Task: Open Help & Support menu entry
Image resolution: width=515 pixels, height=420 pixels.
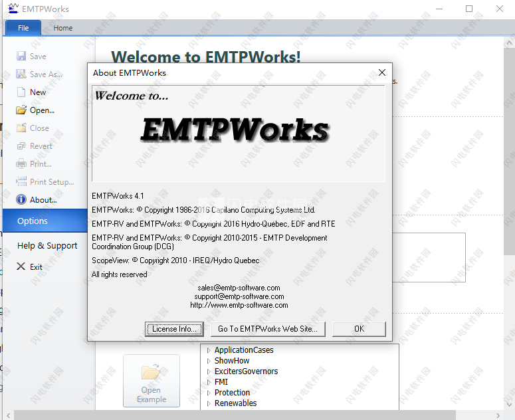Action: point(47,246)
